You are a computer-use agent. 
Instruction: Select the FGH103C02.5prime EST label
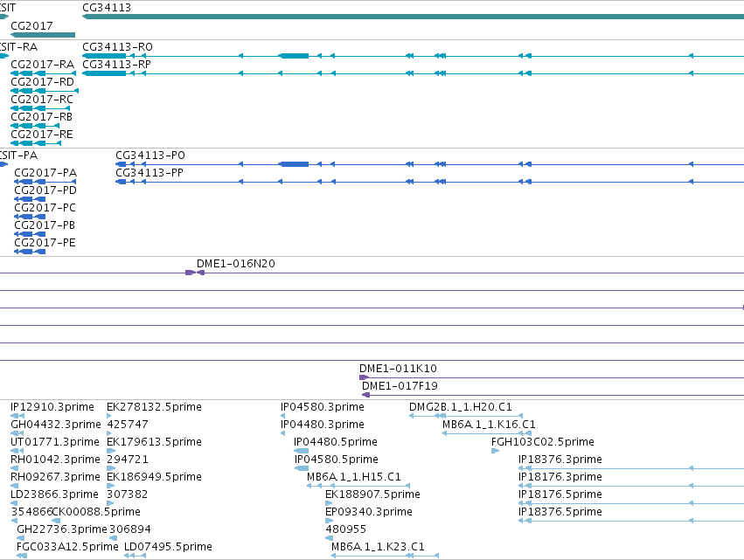pyautogui.click(x=542, y=442)
